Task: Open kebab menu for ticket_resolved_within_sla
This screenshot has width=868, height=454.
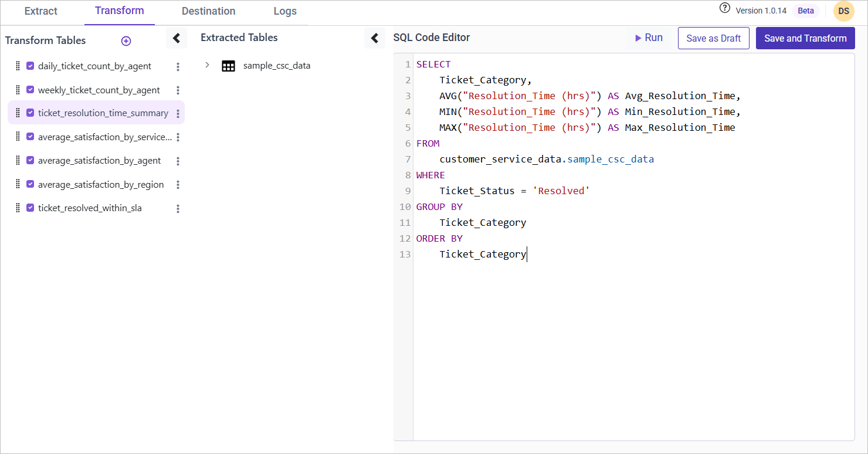Action: pyautogui.click(x=178, y=209)
